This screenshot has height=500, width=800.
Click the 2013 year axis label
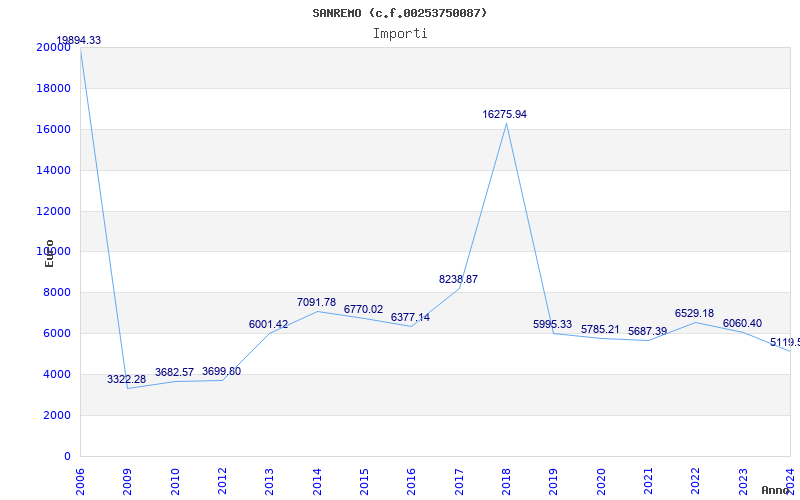269,481
